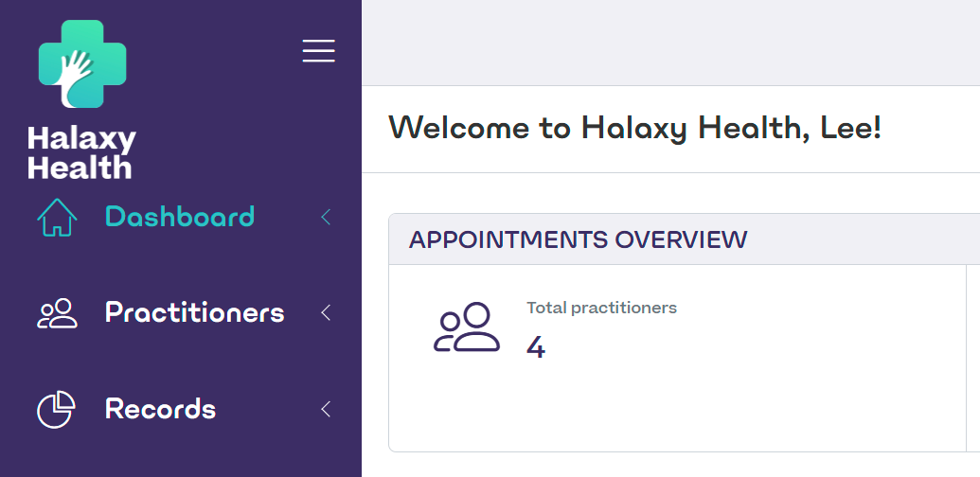Click the empty top header bar
Image resolution: width=980 pixels, height=477 pixels.
(x=670, y=43)
